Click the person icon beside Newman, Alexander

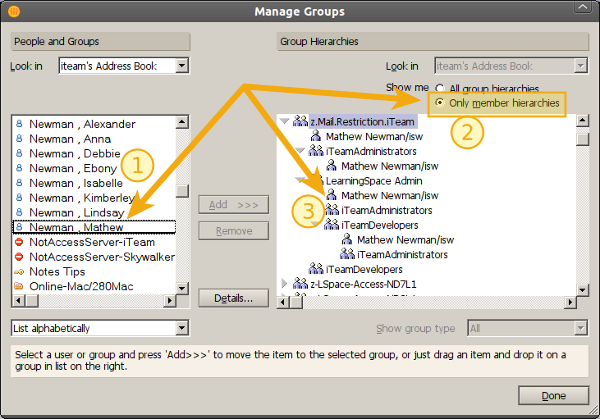(19, 124)
